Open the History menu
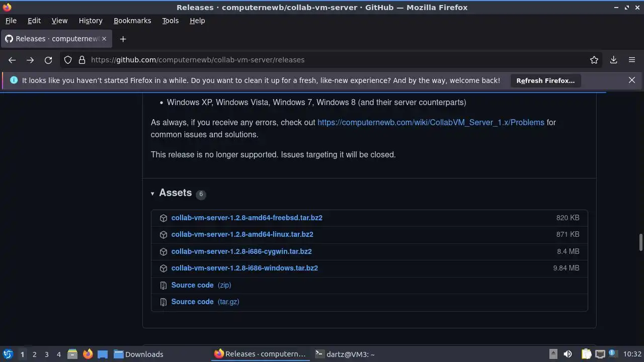Viewport: 644px width, 362px height. pyautogui.click(x=91, y=21)
